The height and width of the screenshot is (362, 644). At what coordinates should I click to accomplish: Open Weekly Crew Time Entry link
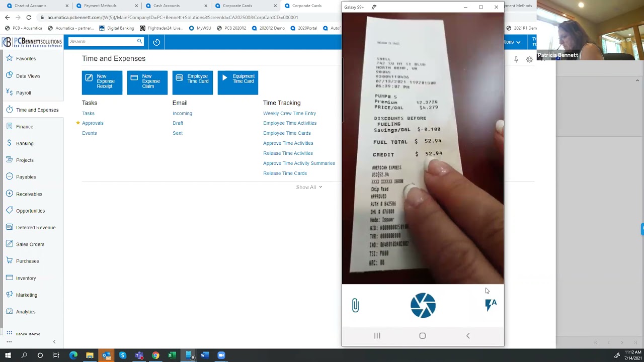click(x=289, y=113)
